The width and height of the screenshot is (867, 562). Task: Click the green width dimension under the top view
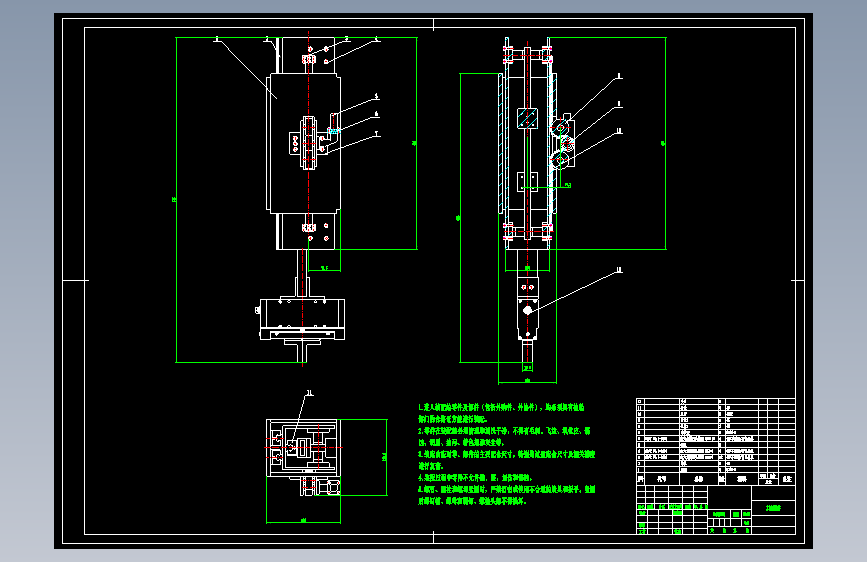click(x=304, y=521)
